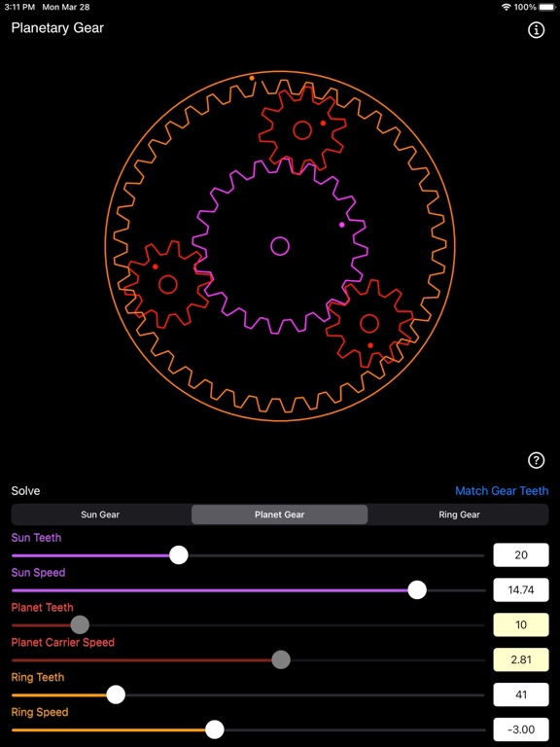Tap the Ring Speed label
Viewport: 560px width, 747px height.
coord(40,712)
